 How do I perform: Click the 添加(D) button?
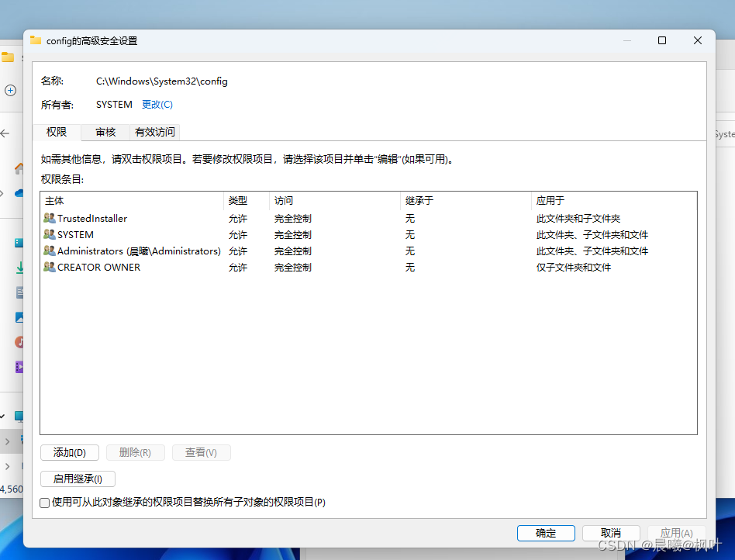pos(69,453)
